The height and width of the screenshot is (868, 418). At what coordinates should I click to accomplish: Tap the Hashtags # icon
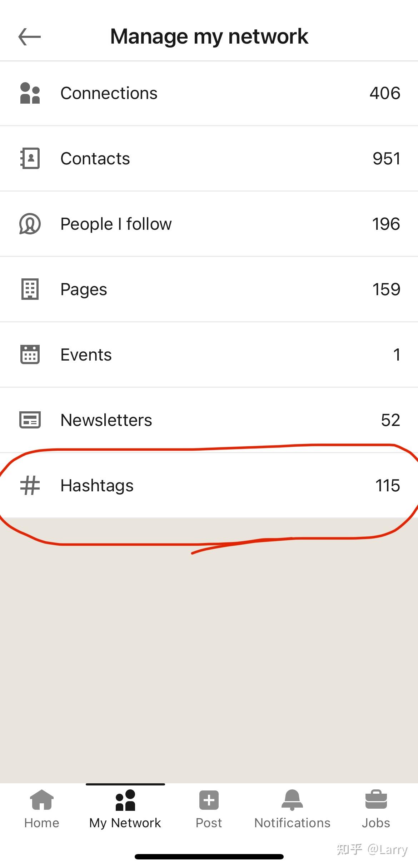(30, 486)
